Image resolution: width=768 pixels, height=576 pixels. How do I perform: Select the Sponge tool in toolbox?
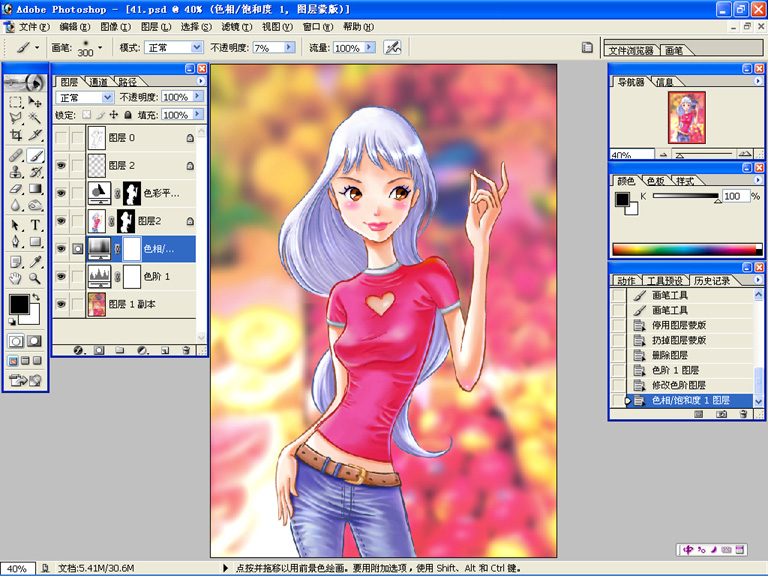click(35, 205)
